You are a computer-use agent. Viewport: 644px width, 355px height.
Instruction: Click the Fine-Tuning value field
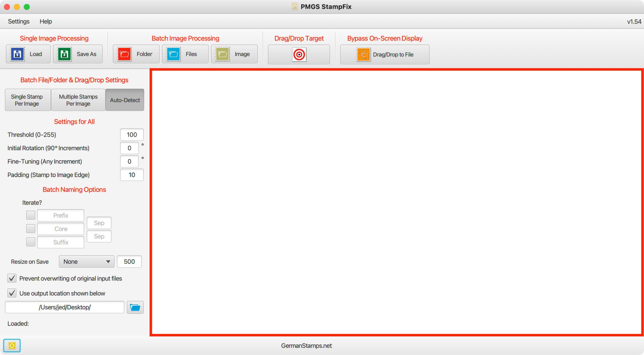pyautogui.click(x=129, y=161)
